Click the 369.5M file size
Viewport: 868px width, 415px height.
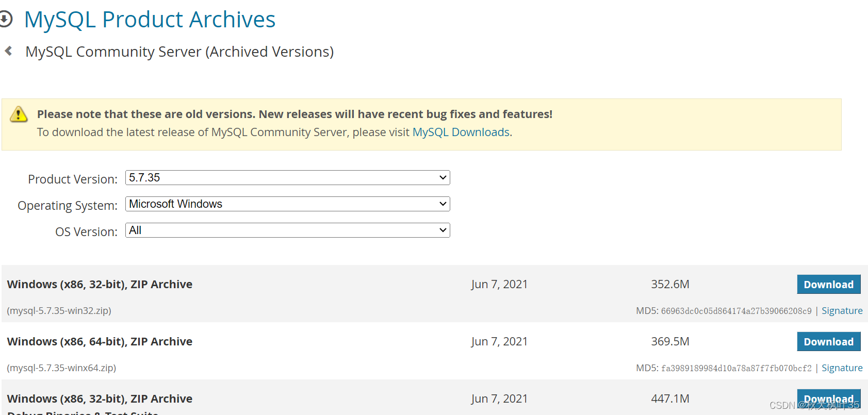click(670, 341)
